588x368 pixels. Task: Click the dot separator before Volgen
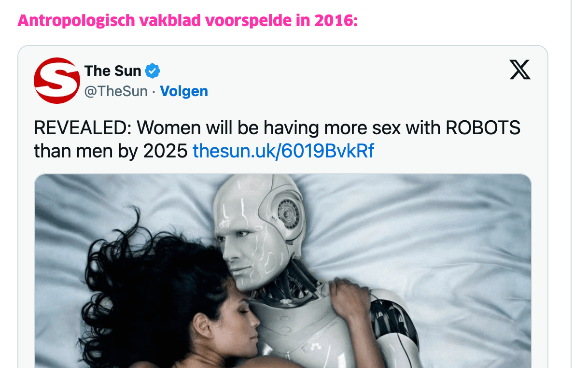154,91
